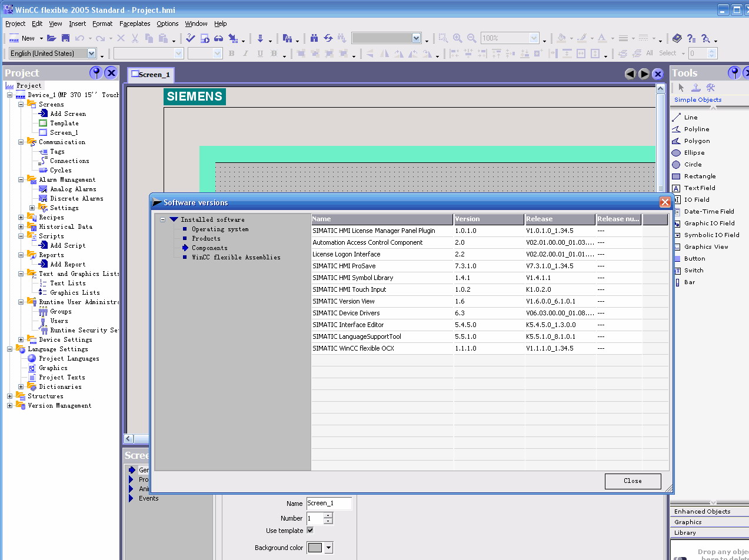Viewport: 749px width, 560px height.
Task: Save the project using the floppy disk icon
Action: point(65,38)
